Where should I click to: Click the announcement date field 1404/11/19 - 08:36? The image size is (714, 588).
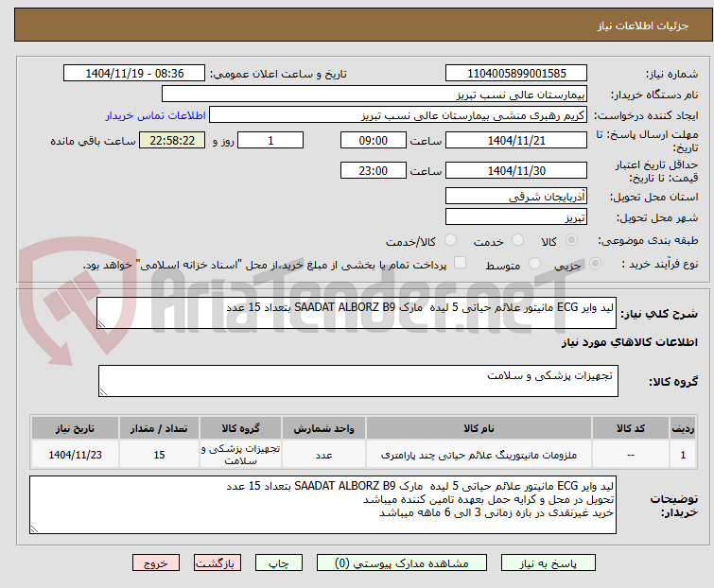click(134, 74)
